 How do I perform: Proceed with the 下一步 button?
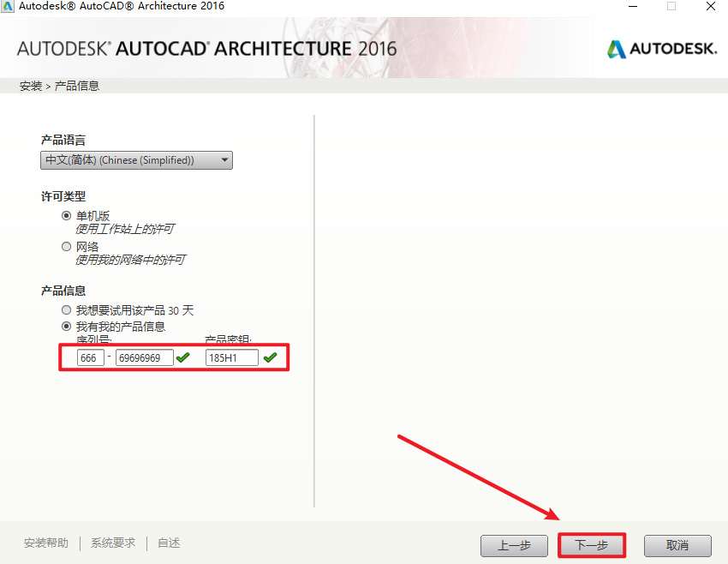click(x=592, y=545)
